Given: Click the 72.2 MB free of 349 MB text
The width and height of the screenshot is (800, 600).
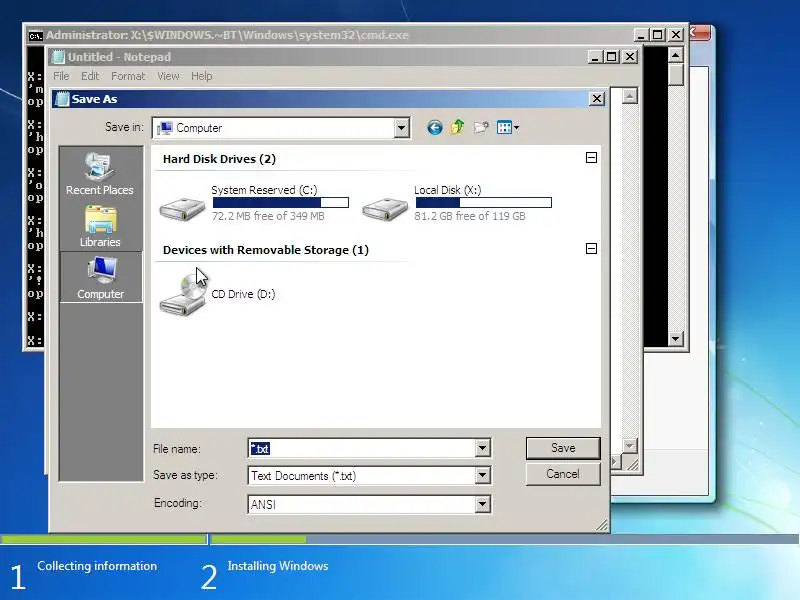Looking at the screenshot, I should tap(268, 216).
